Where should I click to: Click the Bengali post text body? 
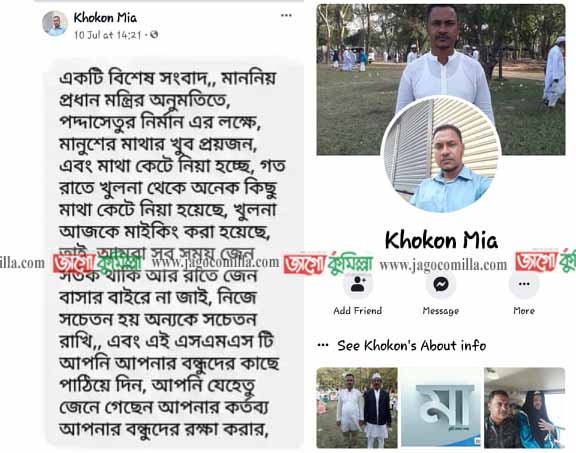(173, 254)
